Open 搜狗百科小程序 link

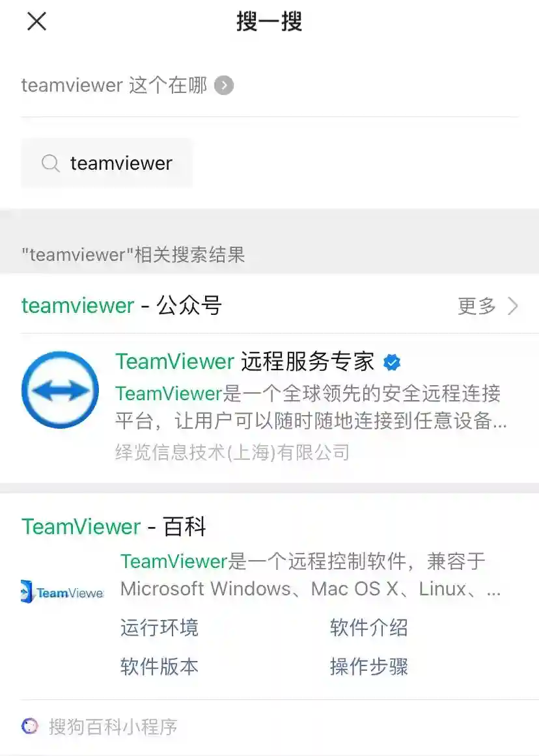click(113, 726)
